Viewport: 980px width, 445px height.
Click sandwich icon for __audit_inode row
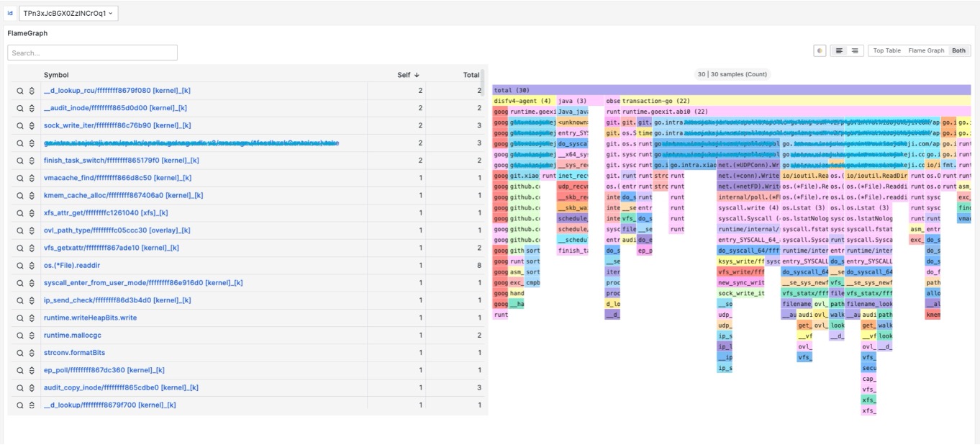[32, 108]
